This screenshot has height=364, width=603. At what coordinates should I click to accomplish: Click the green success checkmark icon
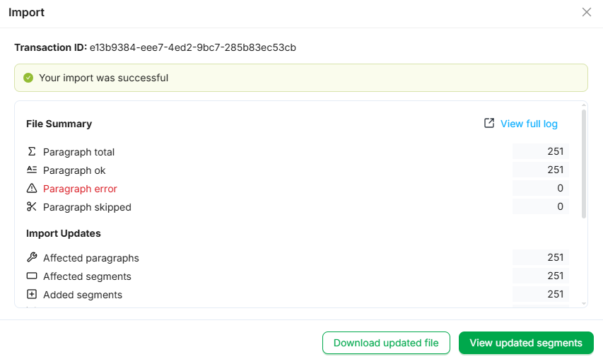pyautogui.click(x=28, y=78)
